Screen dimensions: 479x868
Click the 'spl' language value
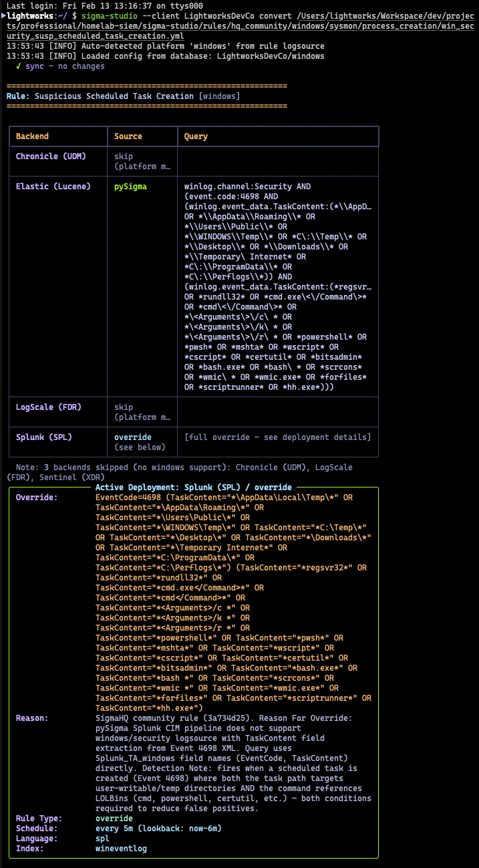click(x=102, y=839)
